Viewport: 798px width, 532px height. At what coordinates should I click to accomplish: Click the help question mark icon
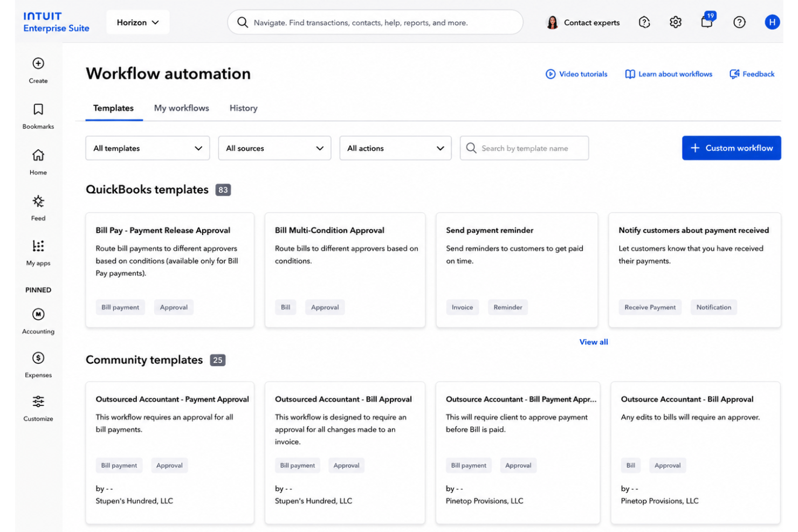point(739,22)
